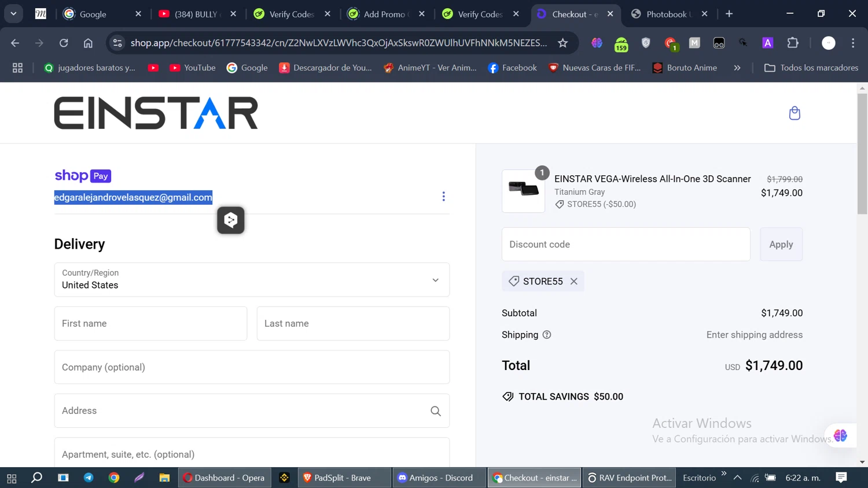
Task: Switch to the Google tab
Action: pyautogui.click(x=102, y=14)
